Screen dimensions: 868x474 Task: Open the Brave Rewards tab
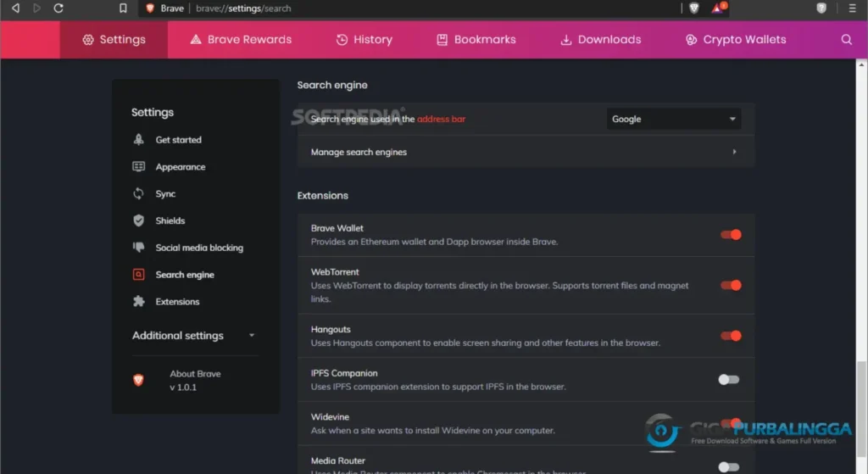(241, 40)
